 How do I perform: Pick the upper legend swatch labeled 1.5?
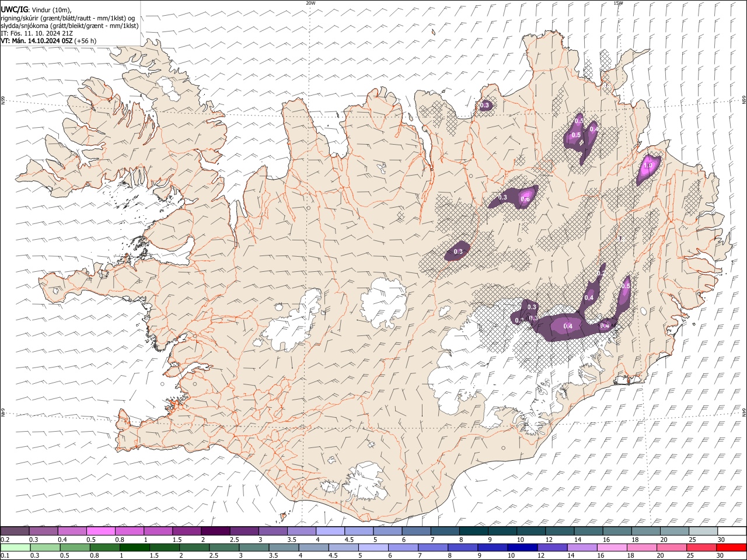[187, 531]
